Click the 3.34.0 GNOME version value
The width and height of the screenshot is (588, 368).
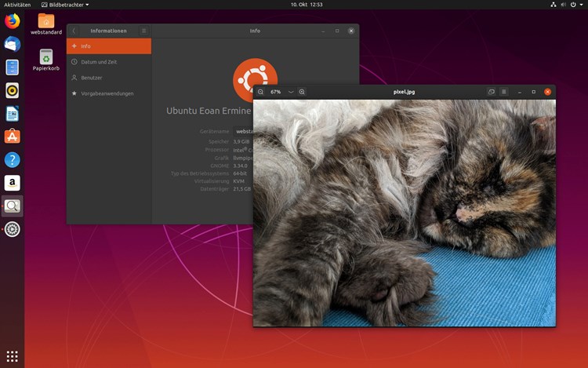(x=240, y=166)
